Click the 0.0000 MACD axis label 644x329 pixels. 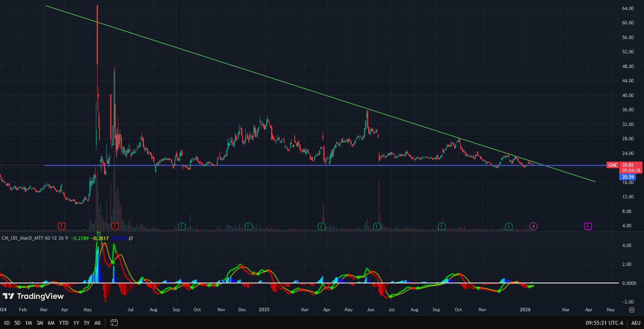629,283
